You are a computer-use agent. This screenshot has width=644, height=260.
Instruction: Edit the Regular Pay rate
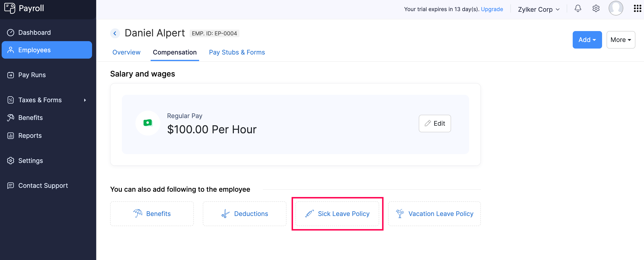(434, 123)
